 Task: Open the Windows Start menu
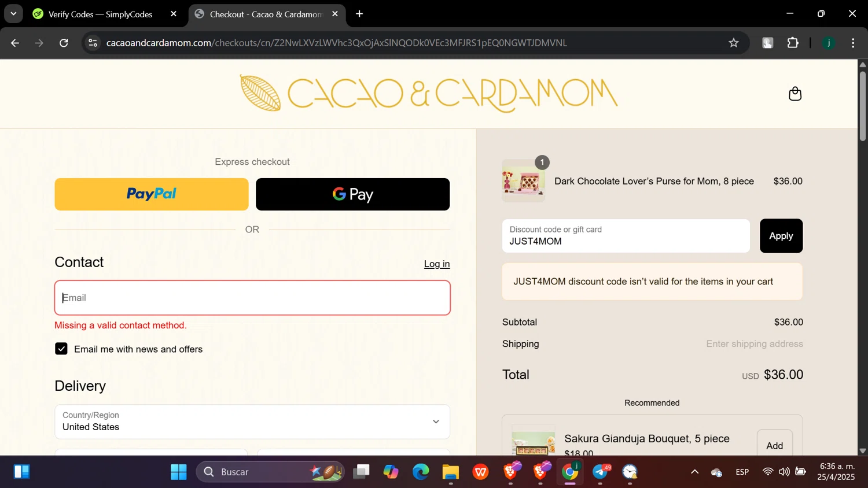pos(179,472)
